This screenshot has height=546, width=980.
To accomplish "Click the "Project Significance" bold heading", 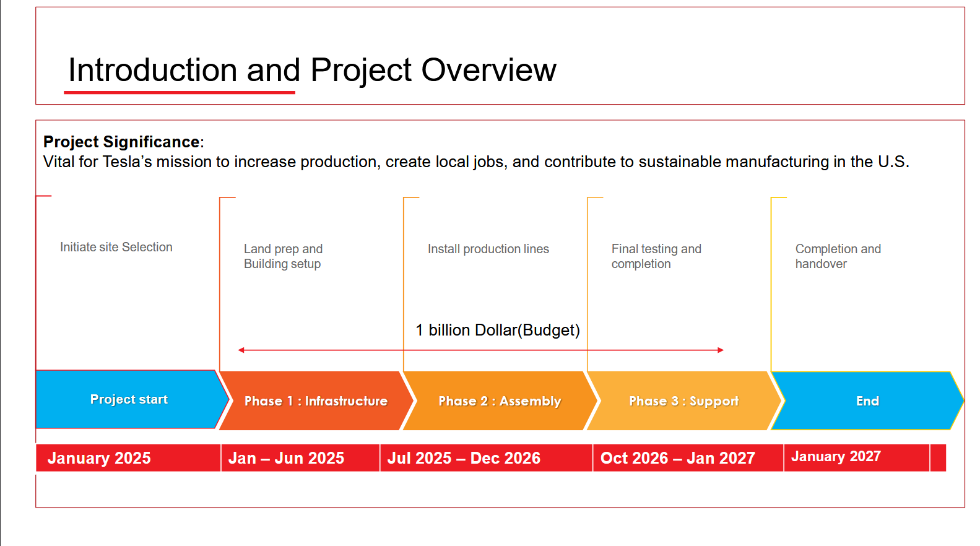I will [x=122, y=142].
